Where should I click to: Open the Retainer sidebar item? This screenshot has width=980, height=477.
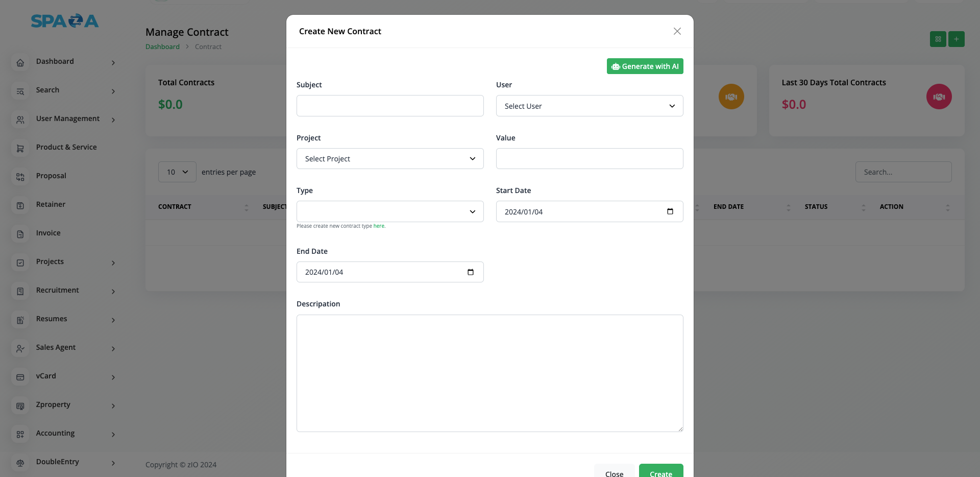[x=51, y=205]
